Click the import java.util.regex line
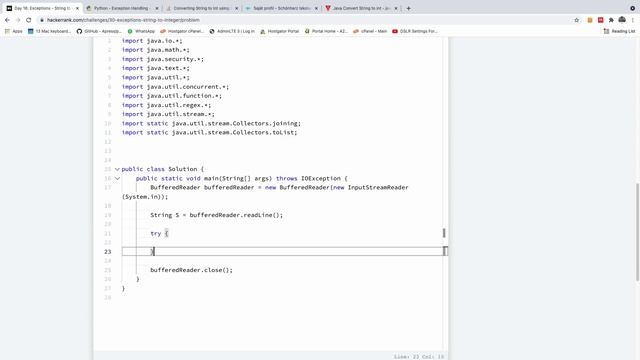Image resolution: width=640 pixels, height=360 pixels. click(167, 105)
